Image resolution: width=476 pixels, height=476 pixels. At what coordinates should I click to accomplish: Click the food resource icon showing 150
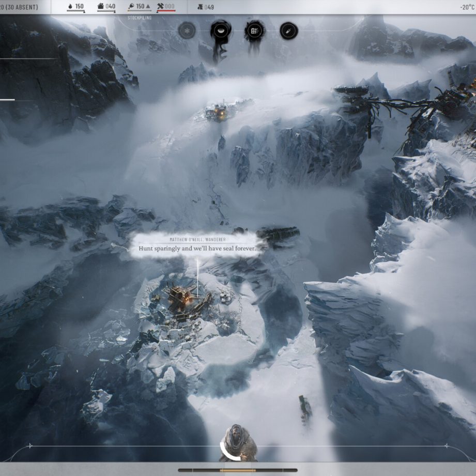coord(131,6)
